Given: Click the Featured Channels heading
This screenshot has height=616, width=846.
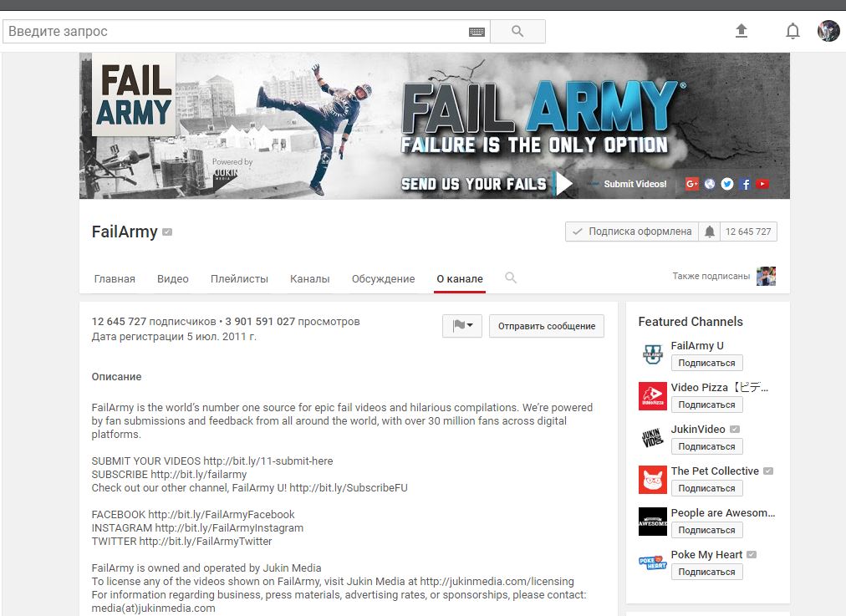Looking at the screenshot, I should pos(691,322).
